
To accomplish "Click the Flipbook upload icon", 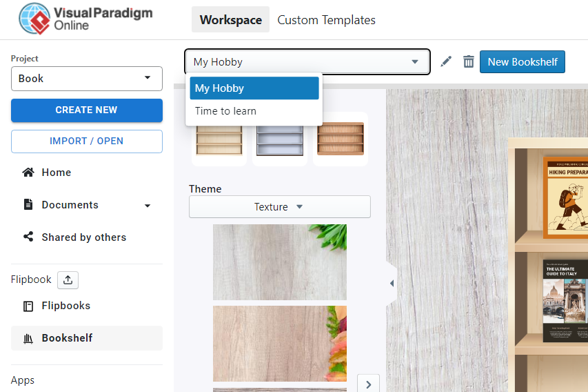I will coord(68,280).
